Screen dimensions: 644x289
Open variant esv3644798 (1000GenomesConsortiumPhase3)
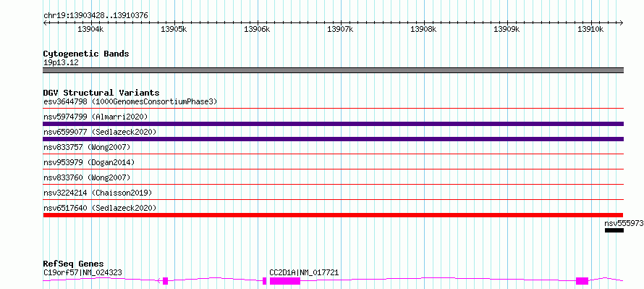coord(130,101)
